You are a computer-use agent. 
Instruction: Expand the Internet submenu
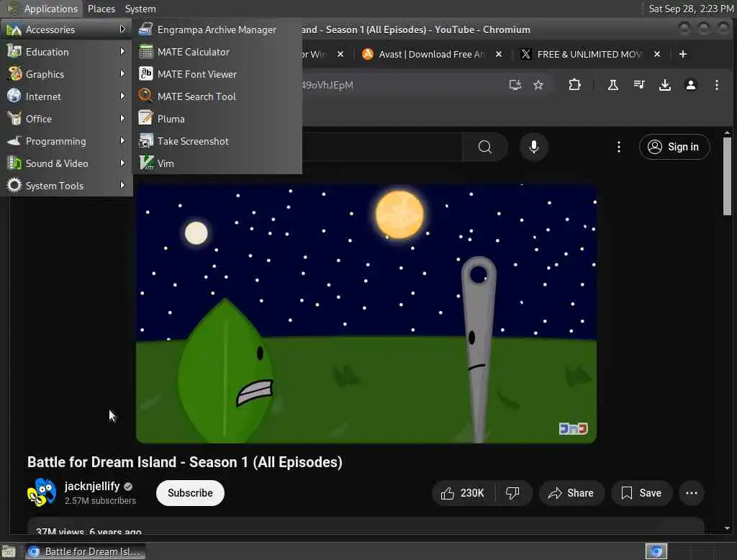(66, 96)
